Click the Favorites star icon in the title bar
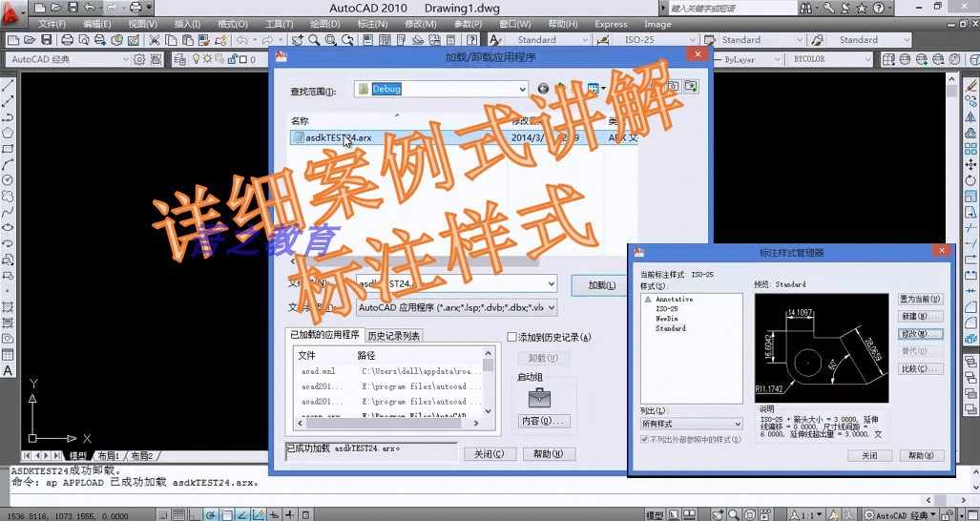 (862, 9)
